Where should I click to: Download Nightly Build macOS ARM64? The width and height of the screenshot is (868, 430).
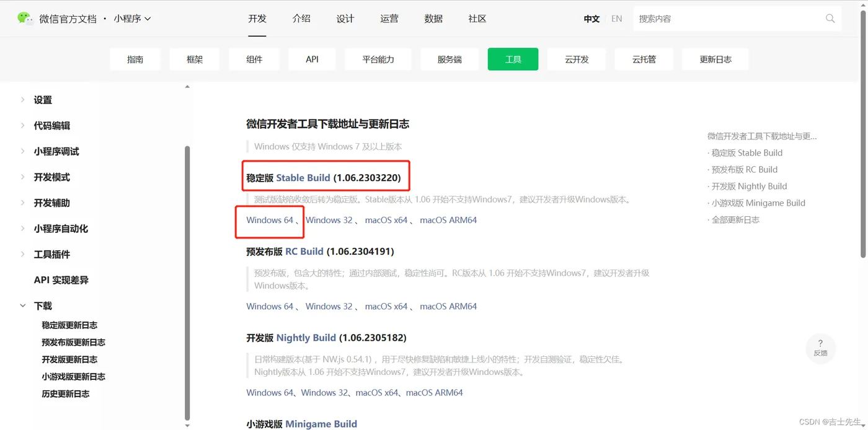click(x=435, y=392)
